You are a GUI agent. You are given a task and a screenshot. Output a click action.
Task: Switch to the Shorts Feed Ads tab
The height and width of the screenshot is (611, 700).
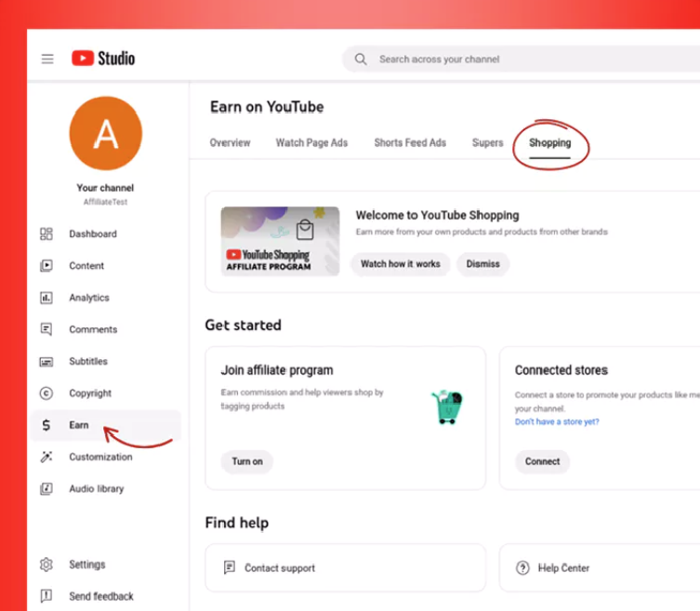[x=410, y=142]
